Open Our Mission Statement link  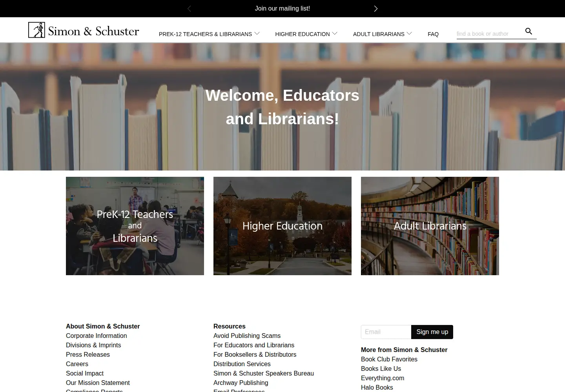[98, 383]
